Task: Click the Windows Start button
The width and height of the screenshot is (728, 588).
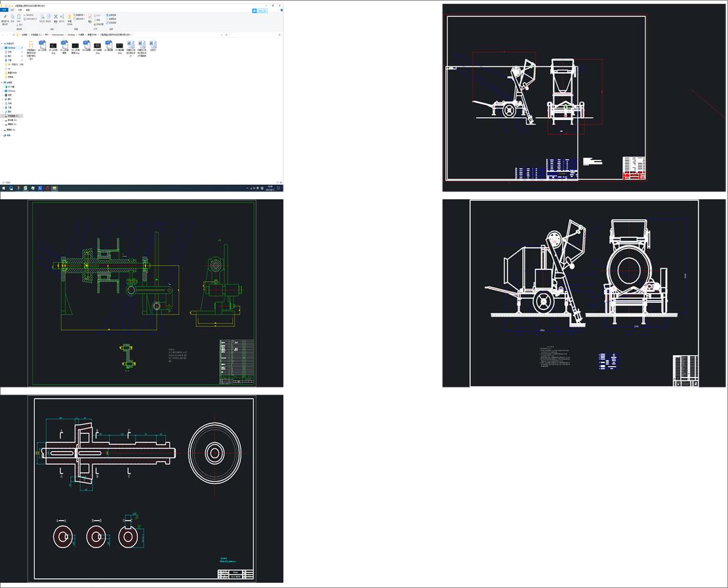Action: click(x=4, y=188)
